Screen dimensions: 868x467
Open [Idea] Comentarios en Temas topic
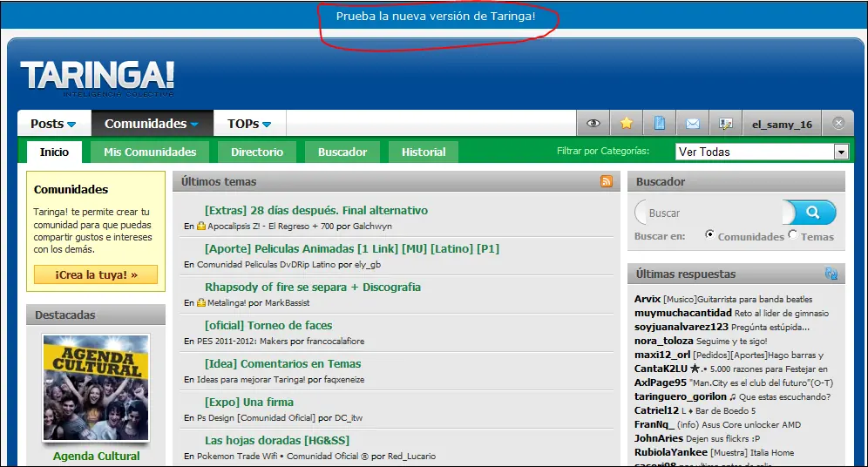[x=283, y=363]
